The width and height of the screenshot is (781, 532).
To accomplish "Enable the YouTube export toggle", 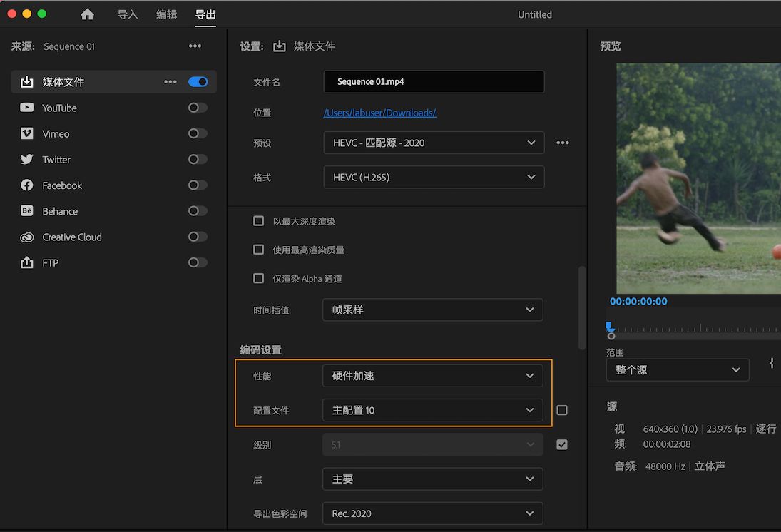I will pos(198,108).
